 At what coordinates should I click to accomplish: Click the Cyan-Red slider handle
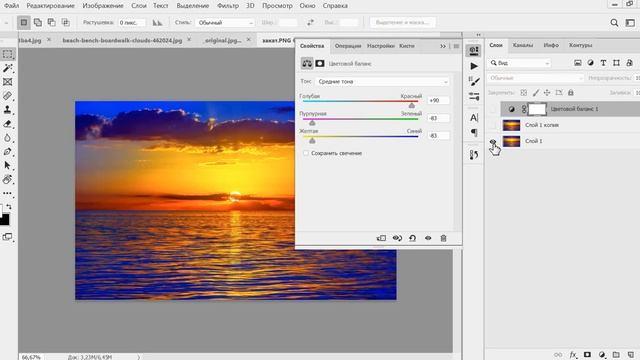[x=412, y=105]
